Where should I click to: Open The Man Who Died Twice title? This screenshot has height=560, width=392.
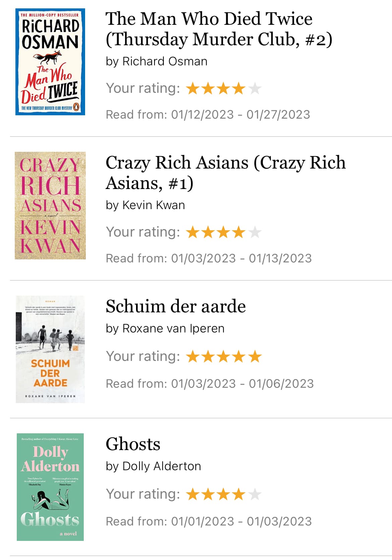click(219, 29)
